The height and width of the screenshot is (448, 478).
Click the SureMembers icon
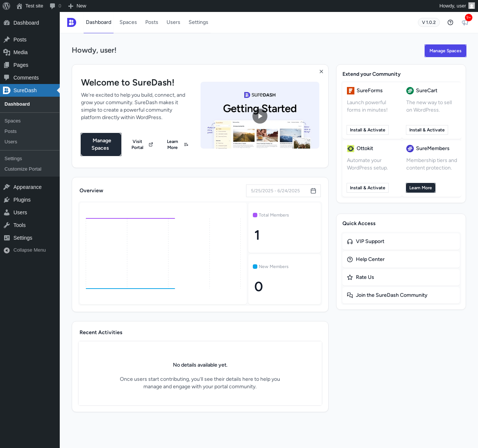point(410,149)
